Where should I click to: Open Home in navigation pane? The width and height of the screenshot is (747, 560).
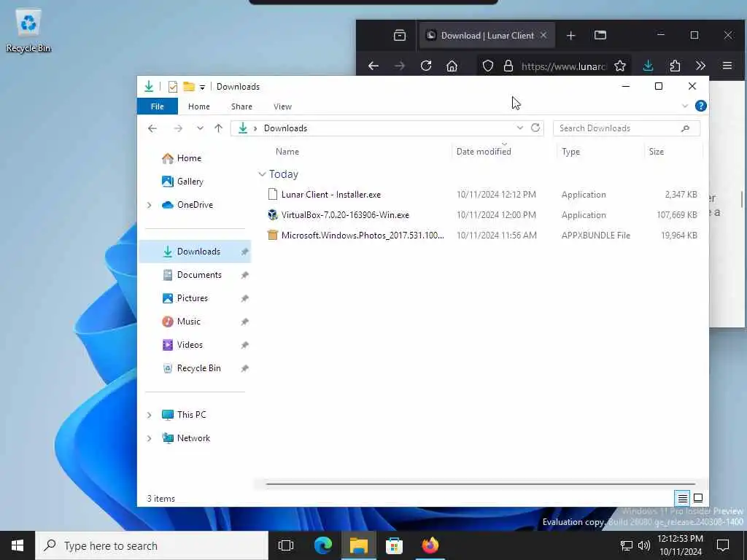(189, 158)
